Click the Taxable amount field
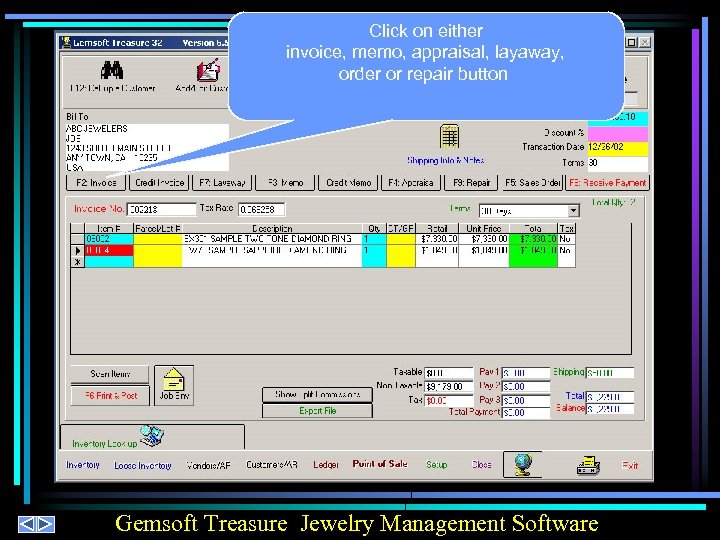 coord(449,373)
